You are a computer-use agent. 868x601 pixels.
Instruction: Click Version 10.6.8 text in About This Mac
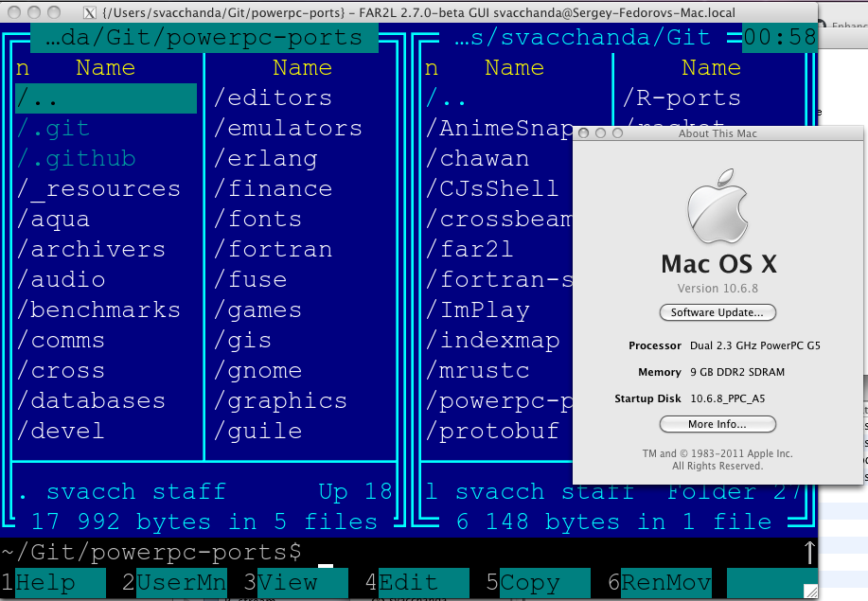pyautogui.click(x=717, y=289)
